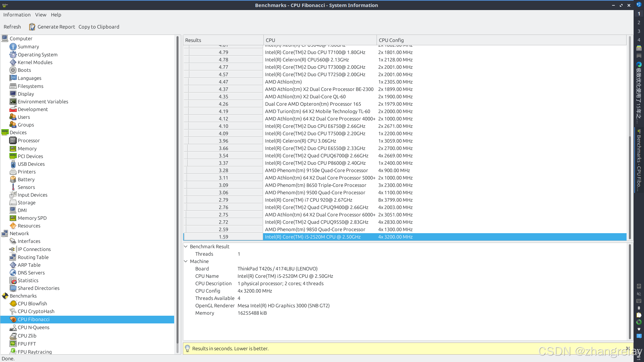The width and height of the screenshot is (644, 362).
Task: Click the Generate Report label
Action: click(x=56, y=27)
